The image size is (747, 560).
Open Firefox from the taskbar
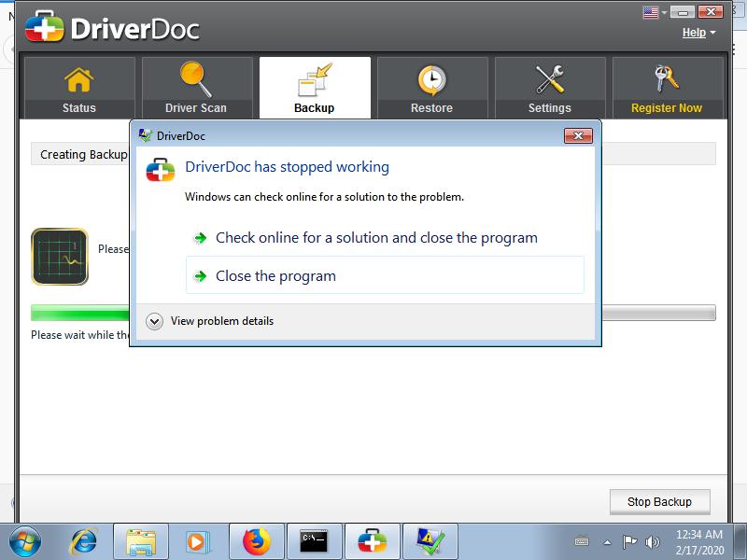[x=256, y=542]
